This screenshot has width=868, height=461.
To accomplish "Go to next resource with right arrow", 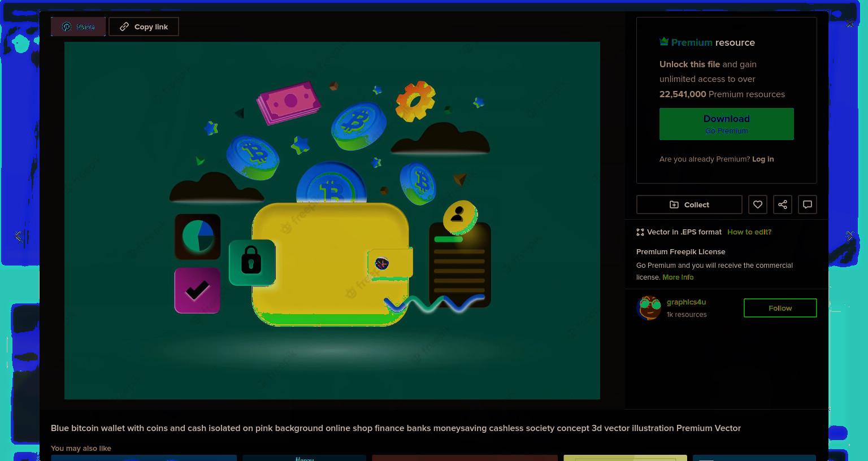I will 849,236.
